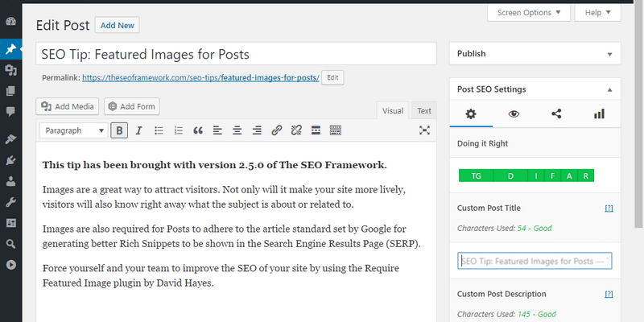Toggle bold formatting in the editor toolbar
Viewport: 644px width, 322px height.
pos(119,130)
